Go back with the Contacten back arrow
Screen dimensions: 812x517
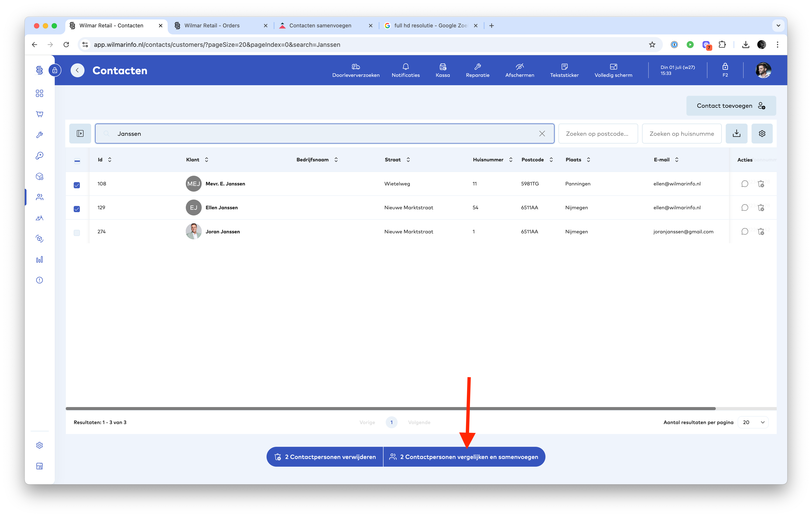point(77,70)
